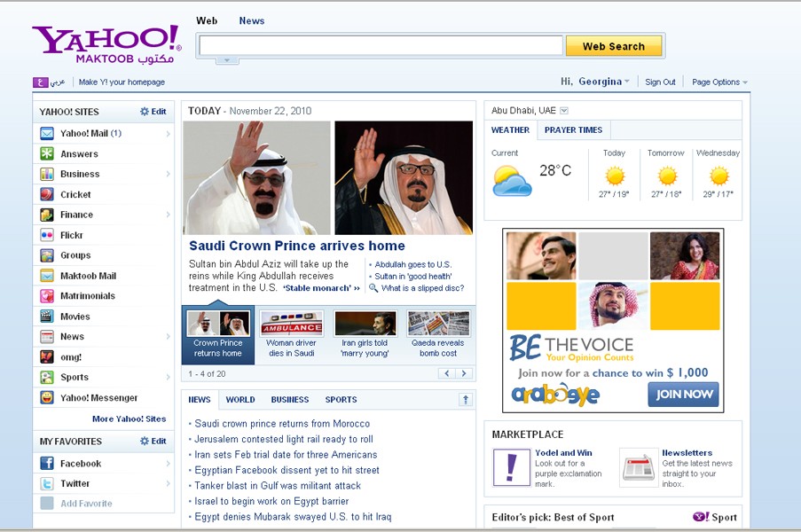Click the News icon in sidebar
Image resolution: width=801 pixels, height=532 pixels.
47,336
